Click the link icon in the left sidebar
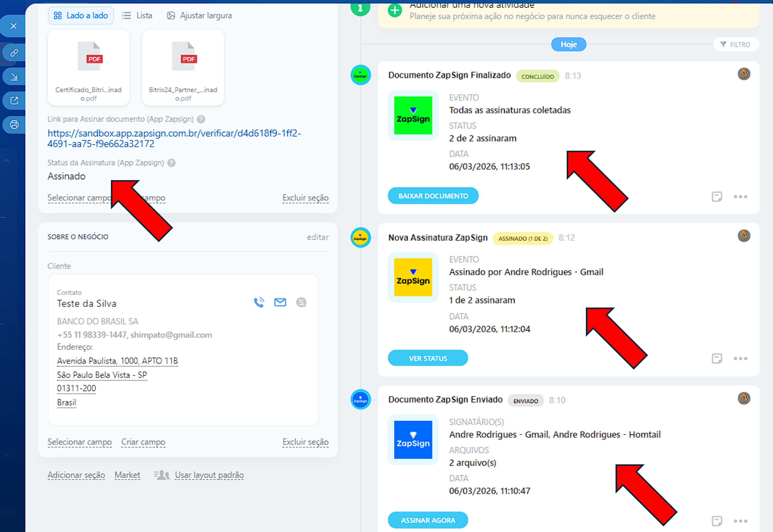The width and height of the screenshot is (773, 532). point(14,53)
